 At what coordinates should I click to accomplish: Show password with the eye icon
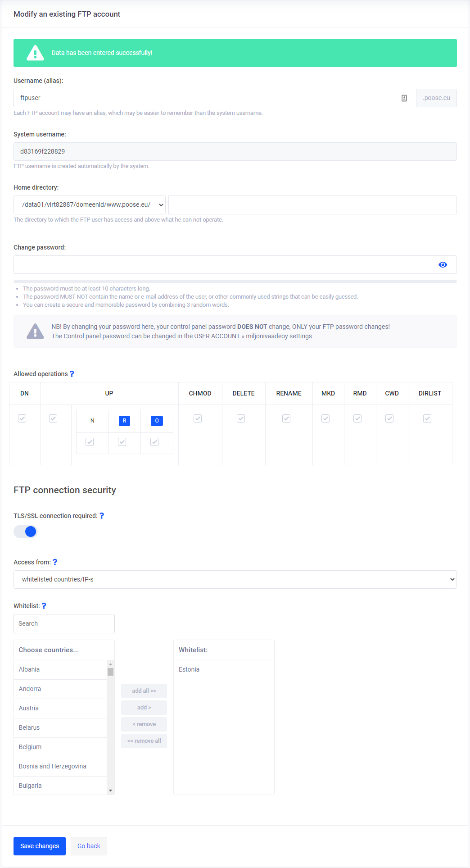(443, 265)
